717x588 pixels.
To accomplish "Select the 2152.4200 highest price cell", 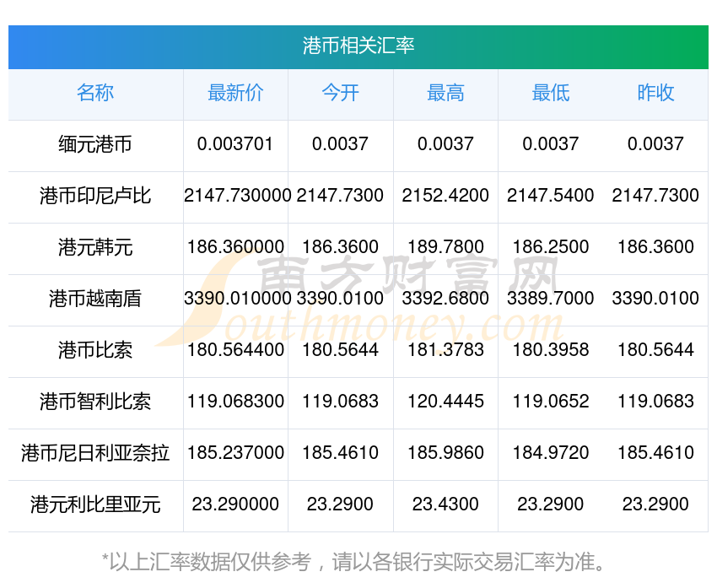I will [x=445, y=196].
